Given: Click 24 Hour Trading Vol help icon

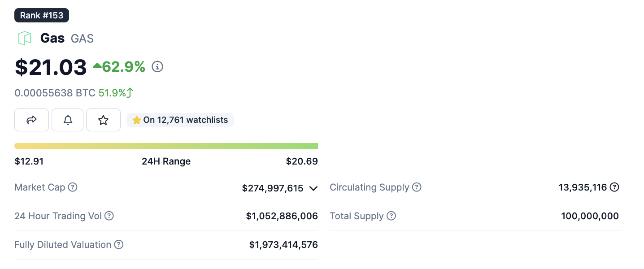Looking at the screenshot, I should point(109,216).
